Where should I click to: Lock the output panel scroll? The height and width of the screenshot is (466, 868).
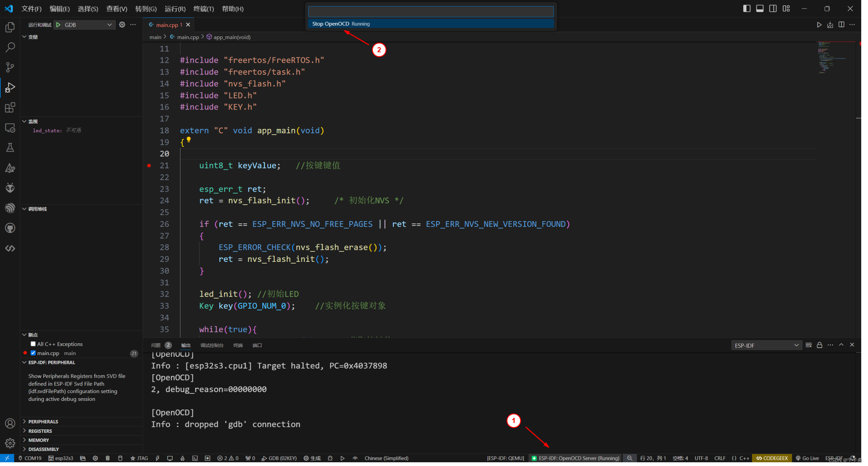pyautogui.click(x=820, y=346)
